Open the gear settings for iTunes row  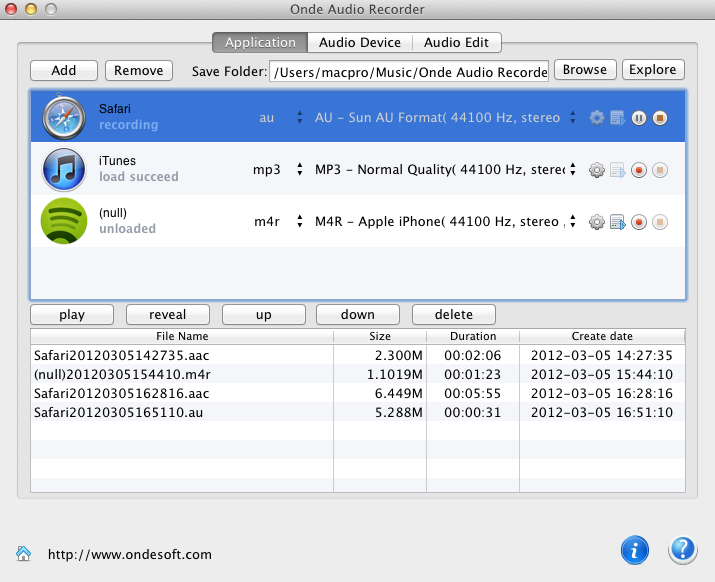tap(596, 170)
